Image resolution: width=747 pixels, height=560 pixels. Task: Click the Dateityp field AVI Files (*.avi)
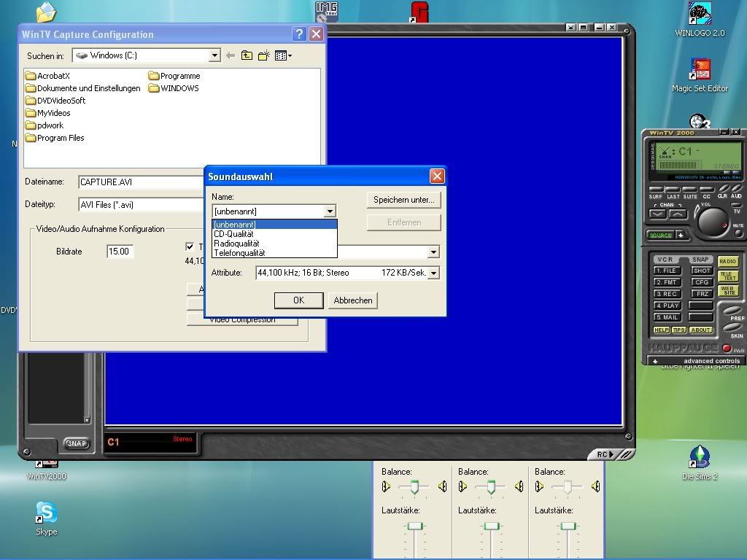point(141,205)
